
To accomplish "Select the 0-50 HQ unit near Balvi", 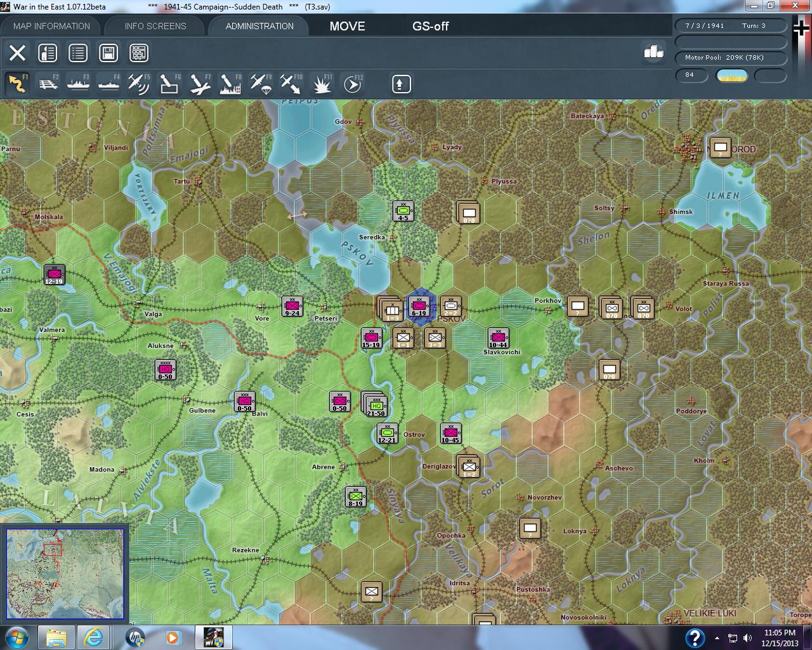I will 244,402.
